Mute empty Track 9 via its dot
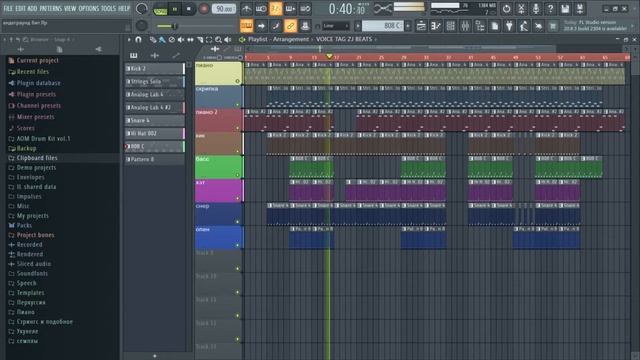Viewport: 640px width, 360px height. (238, 269)
